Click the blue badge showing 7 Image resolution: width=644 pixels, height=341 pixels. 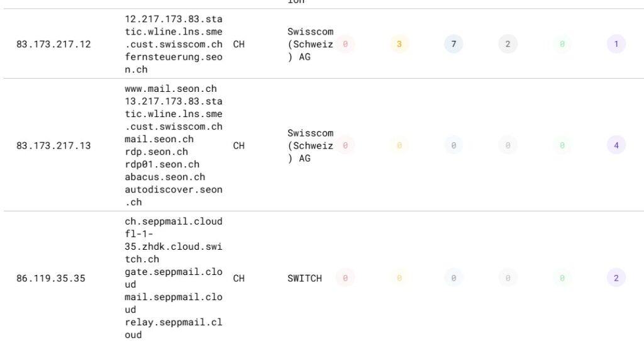pyautogui.click(x=453, y=44)
